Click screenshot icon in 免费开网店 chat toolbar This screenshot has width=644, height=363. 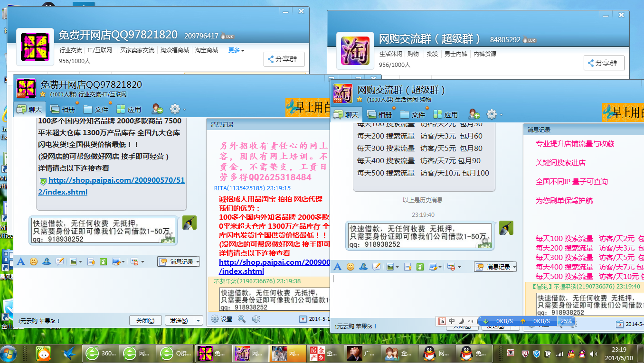point(116,261)
